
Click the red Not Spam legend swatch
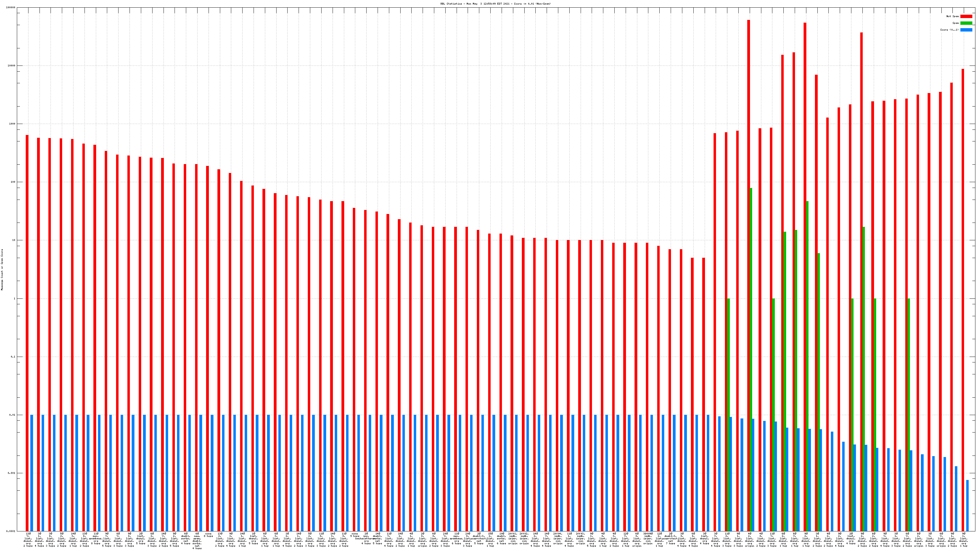[966, 16]
